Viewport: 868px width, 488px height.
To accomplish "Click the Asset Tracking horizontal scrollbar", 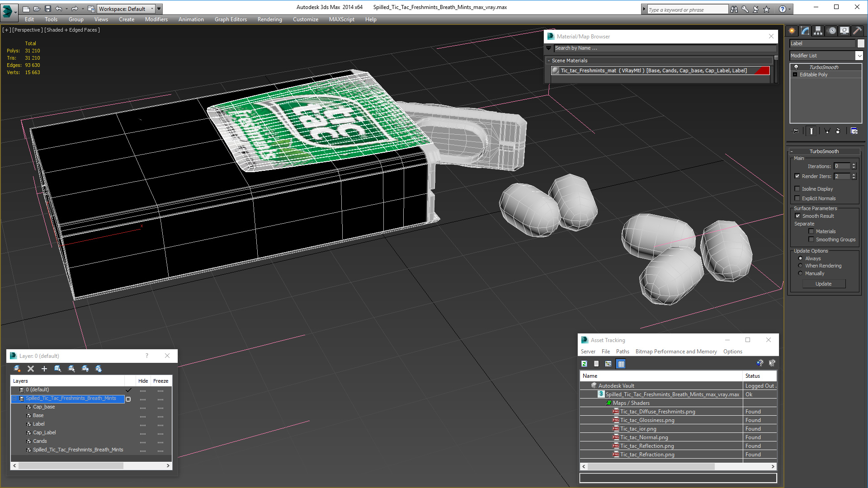I will click(x=678, y=466).
